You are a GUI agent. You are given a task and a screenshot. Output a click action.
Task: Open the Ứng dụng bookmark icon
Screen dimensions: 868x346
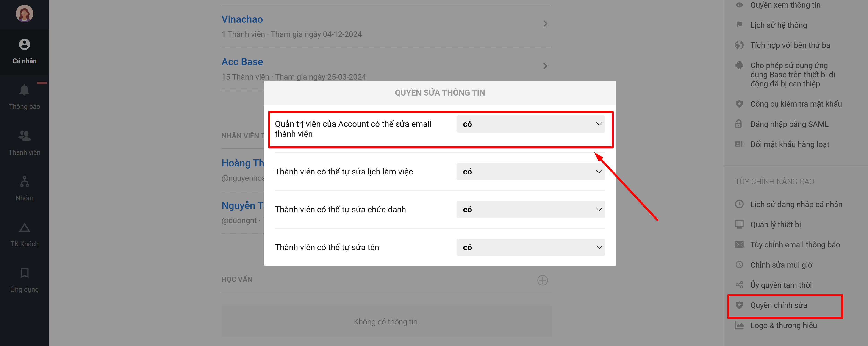click(24, 273)
